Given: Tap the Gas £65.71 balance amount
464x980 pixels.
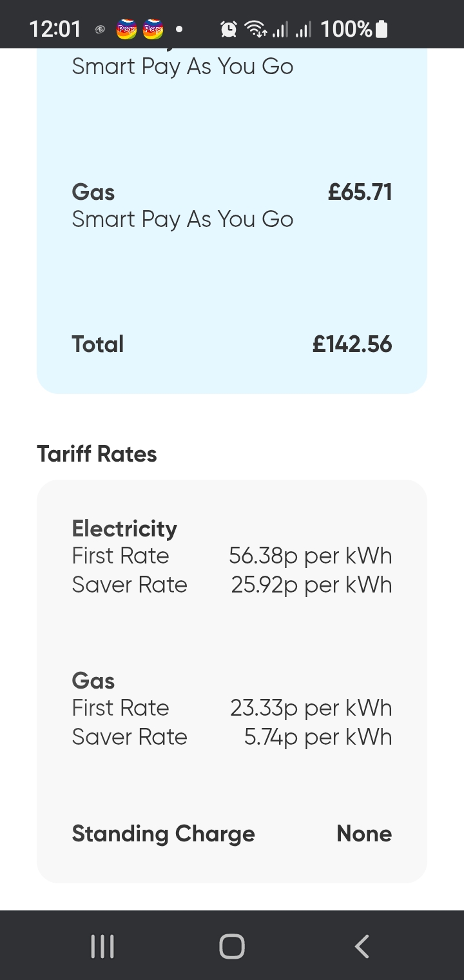Looking at the screenshot, I should coord(360,192).
